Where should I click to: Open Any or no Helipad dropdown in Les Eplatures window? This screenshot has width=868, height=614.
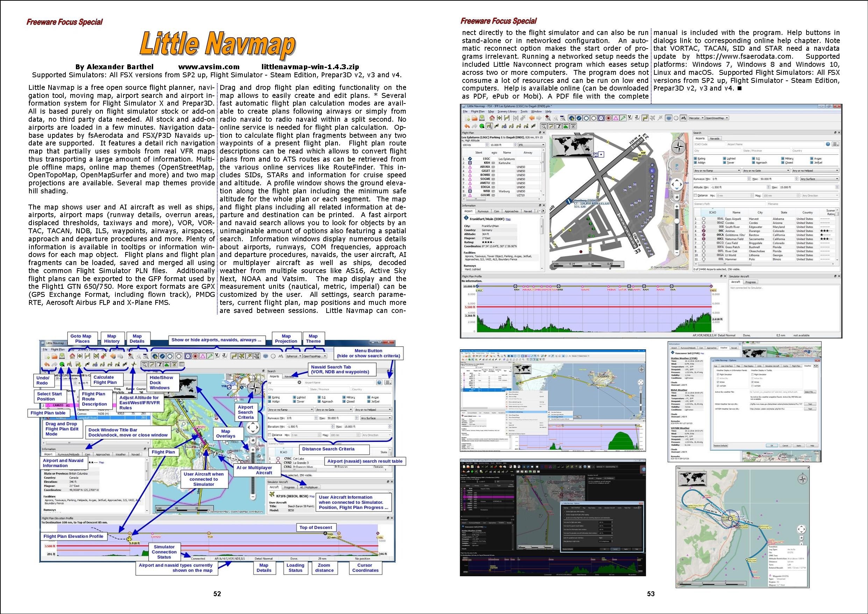[816, 171]
